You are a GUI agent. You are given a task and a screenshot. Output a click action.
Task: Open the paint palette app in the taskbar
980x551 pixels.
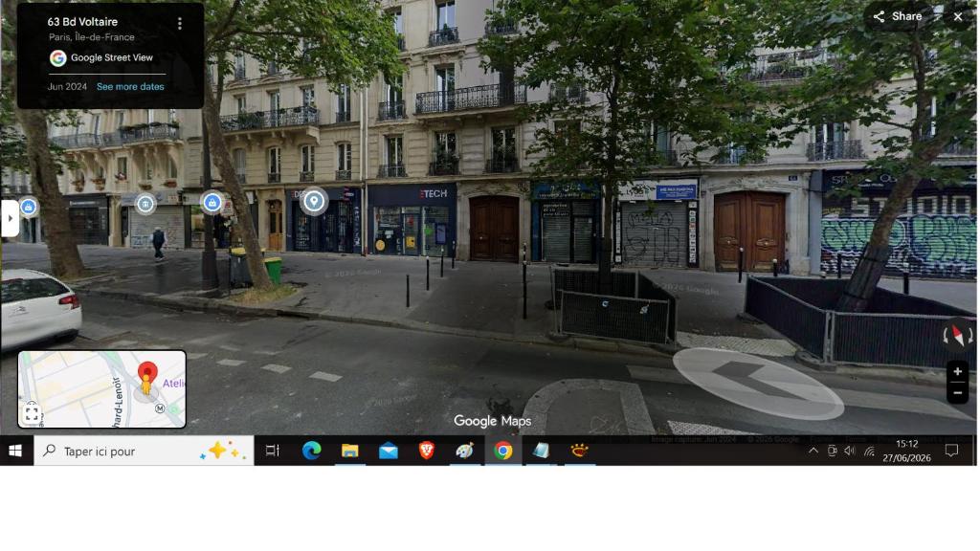[x=464, y=451]
